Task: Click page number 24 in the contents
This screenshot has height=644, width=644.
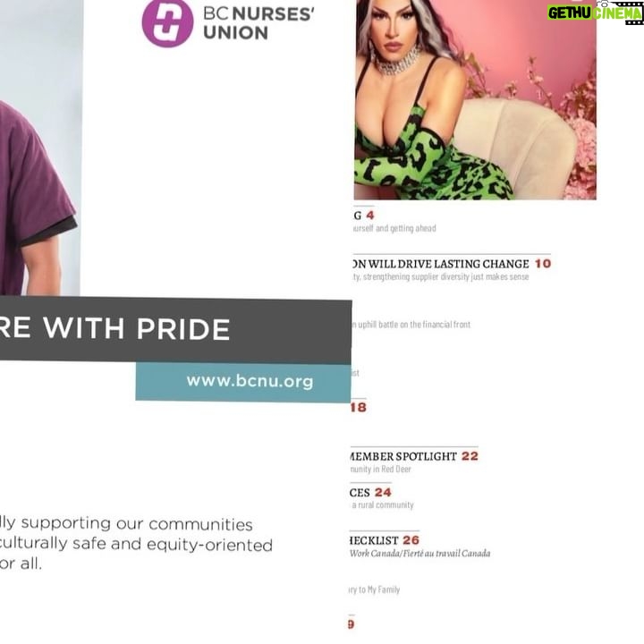Action: point(383,492)
